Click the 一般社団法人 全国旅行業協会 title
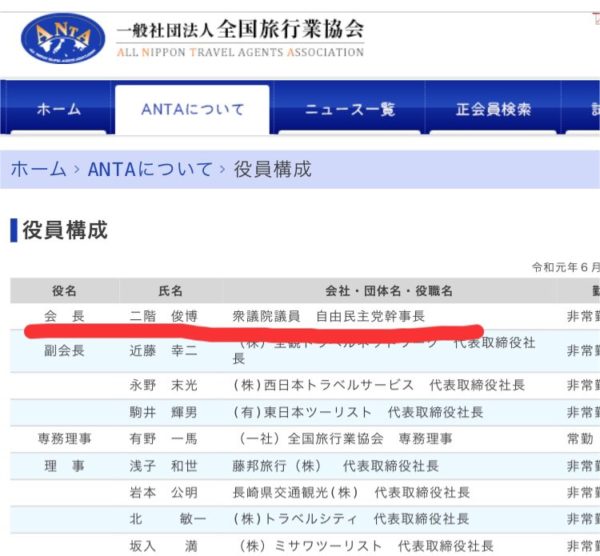 240,29
